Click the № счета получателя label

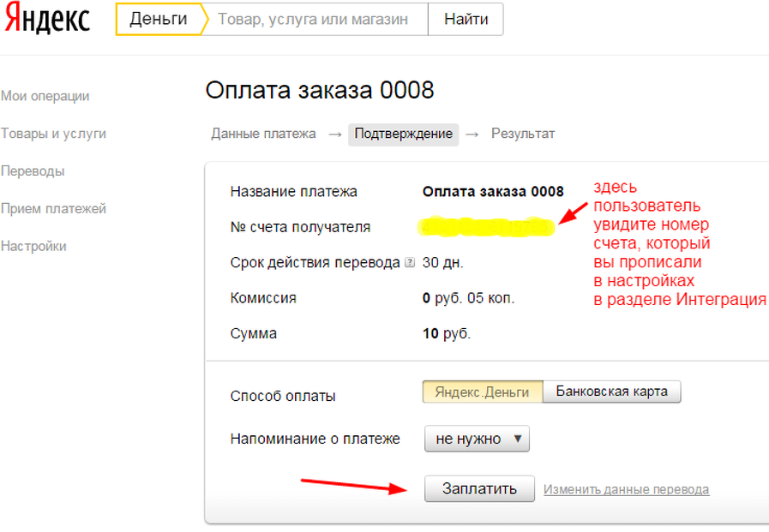click(x=300, y=227)
